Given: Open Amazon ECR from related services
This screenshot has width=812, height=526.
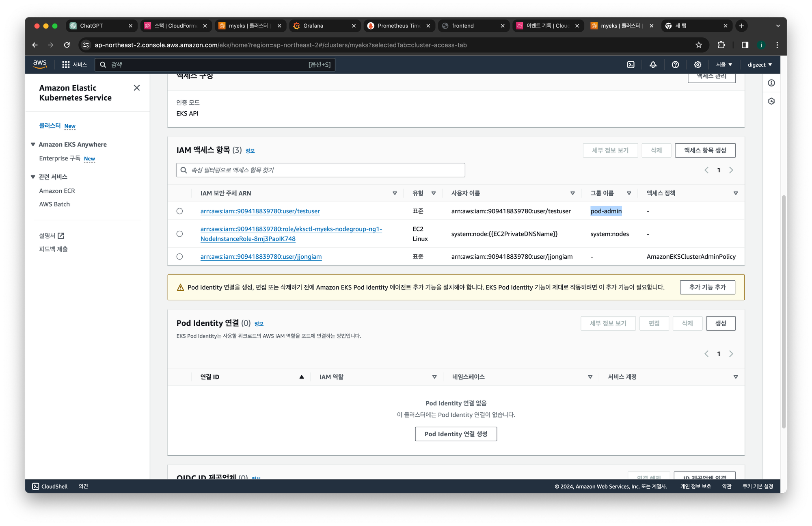Looking at the screenshot, I should coord(57,191).
